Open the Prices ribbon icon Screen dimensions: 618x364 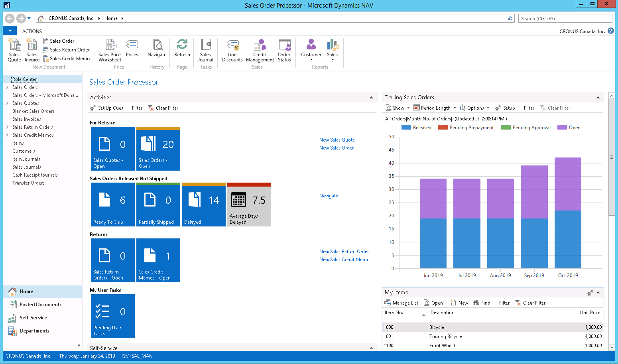132,48
